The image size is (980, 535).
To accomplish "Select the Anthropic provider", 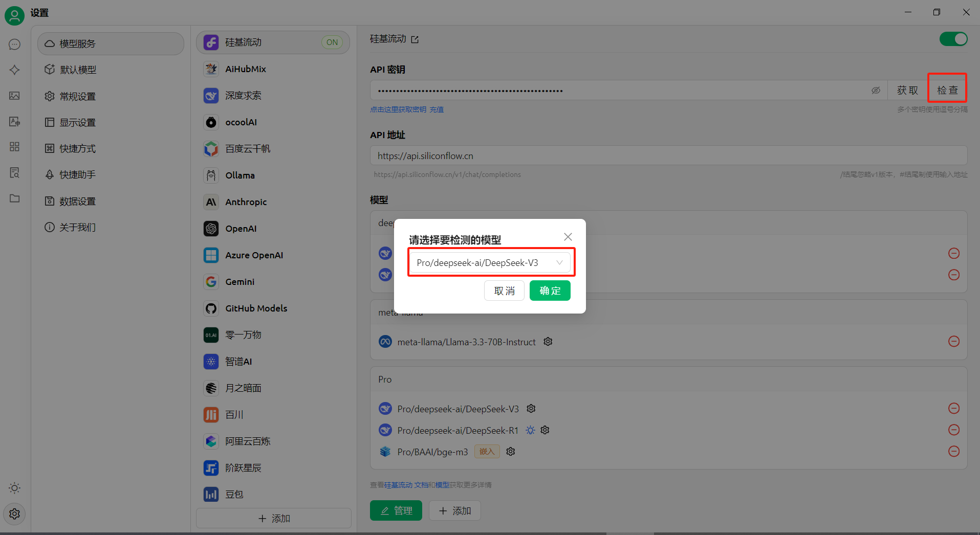I will [273, 202].
